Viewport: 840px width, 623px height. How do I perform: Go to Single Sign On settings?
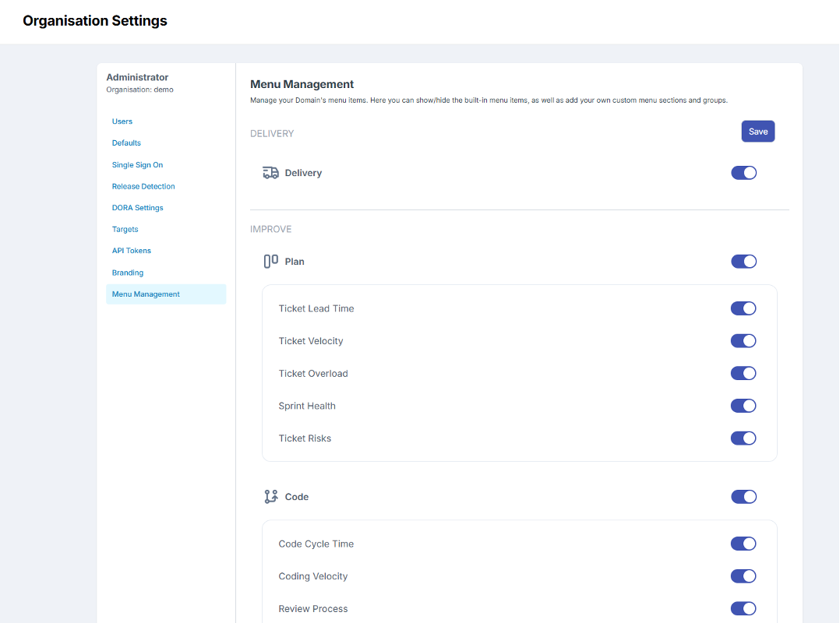tap(137, 165)
